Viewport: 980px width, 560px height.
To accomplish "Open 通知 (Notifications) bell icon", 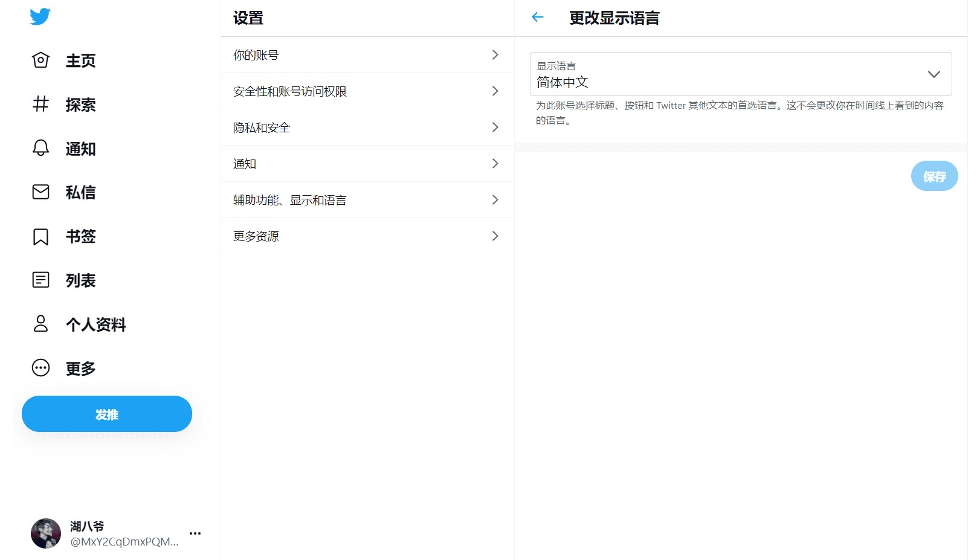I will coord(40,149).
